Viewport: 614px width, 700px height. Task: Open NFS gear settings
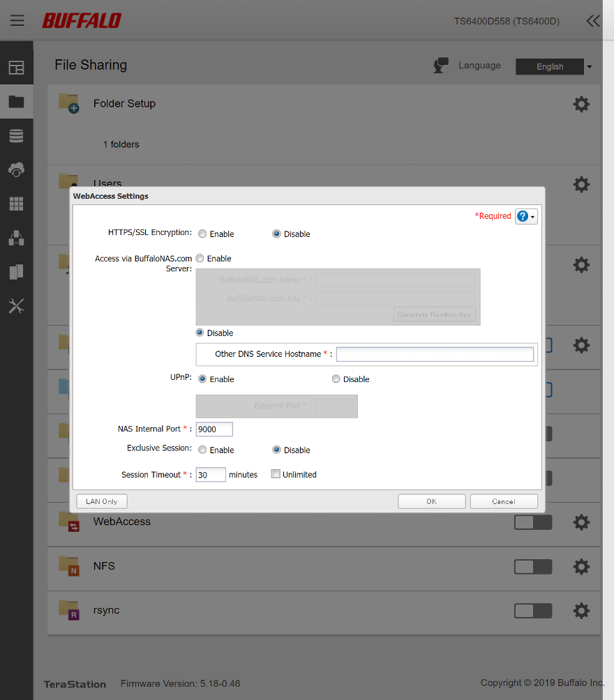[581, 567]
